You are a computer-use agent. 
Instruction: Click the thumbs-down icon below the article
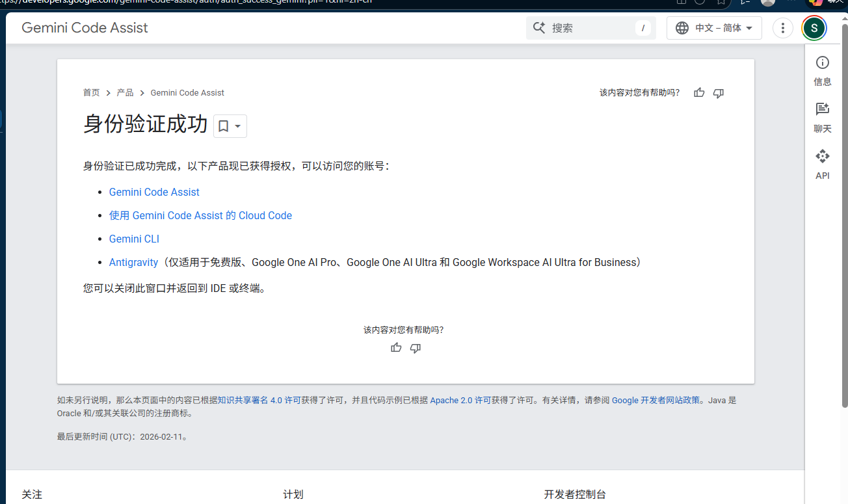(416, 348)
